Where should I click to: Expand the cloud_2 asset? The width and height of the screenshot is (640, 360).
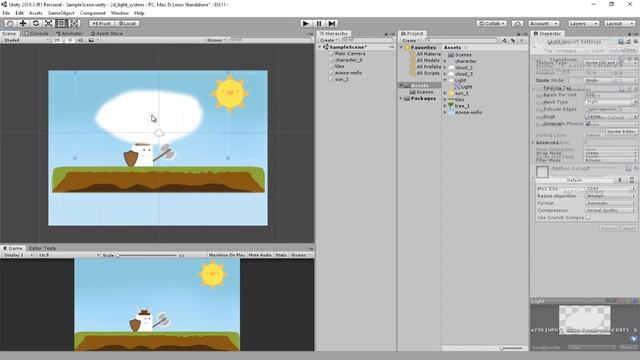pyautogui.click(x=445, y=67)
